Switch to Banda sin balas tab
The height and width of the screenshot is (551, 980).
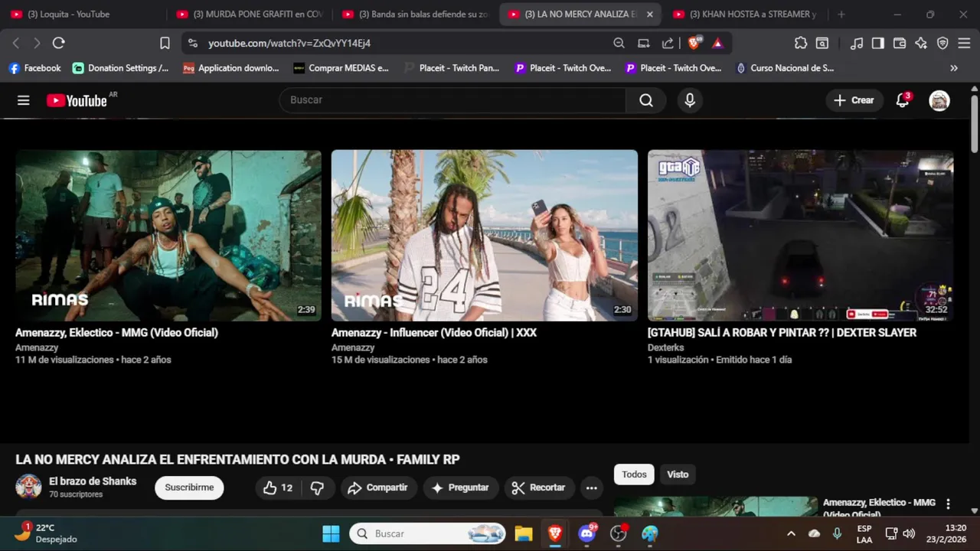(x=415, y=14)
